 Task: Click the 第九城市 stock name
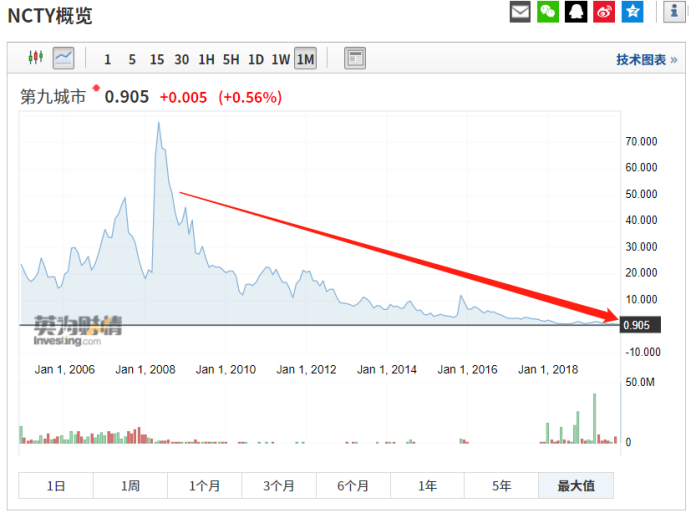click(53, 97)
